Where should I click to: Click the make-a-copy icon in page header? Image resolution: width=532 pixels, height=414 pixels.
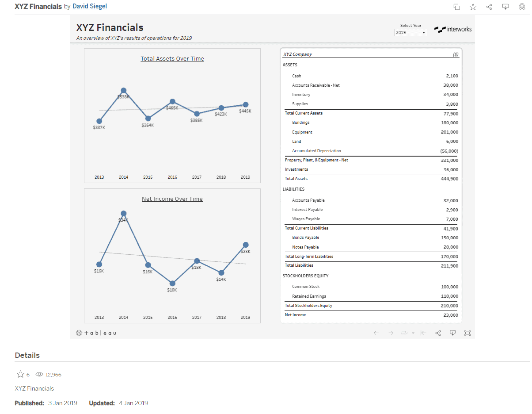457,7
